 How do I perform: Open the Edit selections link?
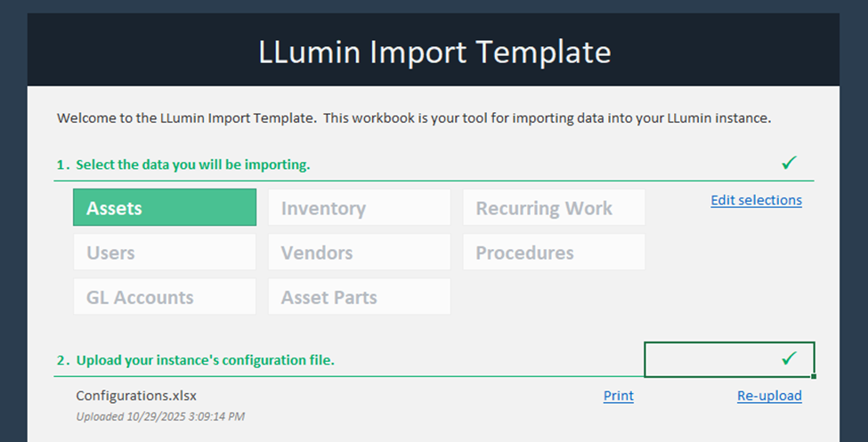[756, 200]
